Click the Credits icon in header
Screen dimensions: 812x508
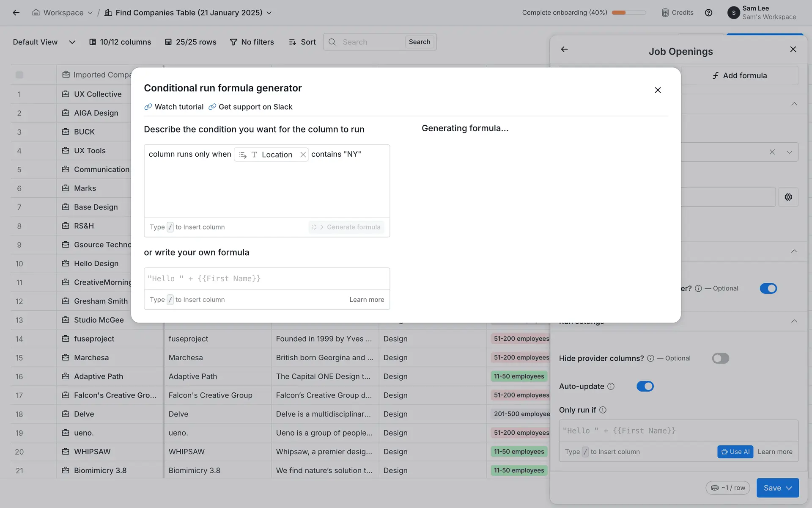click(x=665, y=13)
